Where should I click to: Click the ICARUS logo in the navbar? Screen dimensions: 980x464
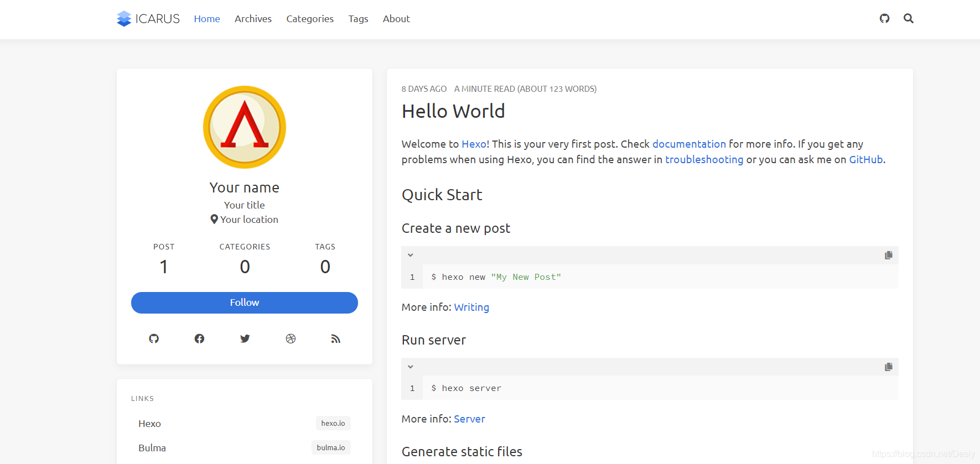148,19
